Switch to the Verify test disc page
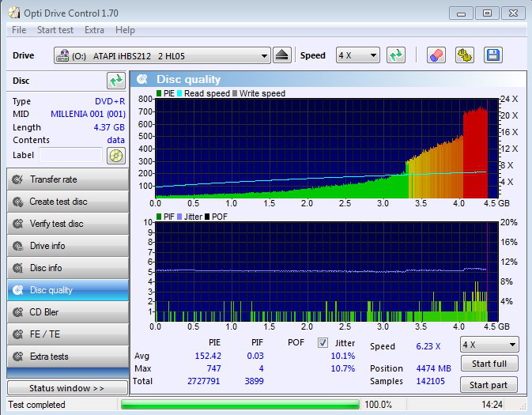Viewport: 532px width, 415px height. 68,224
